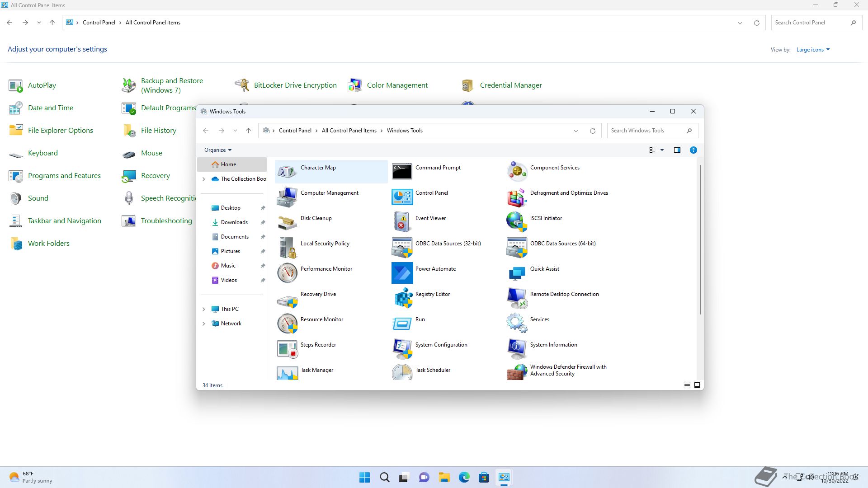Select Home in the navigation pane
Screen dimensions: 868x488
pyautogui.click(x=232, y=164)
